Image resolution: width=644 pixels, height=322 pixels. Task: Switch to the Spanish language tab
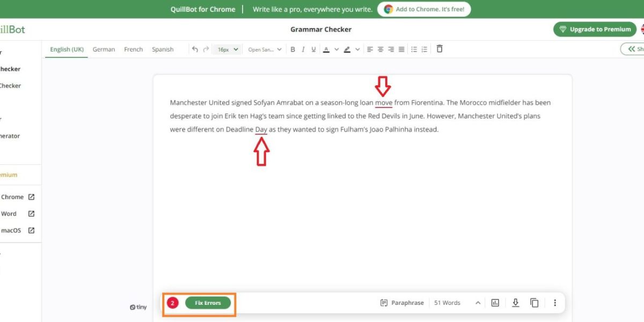163,49
